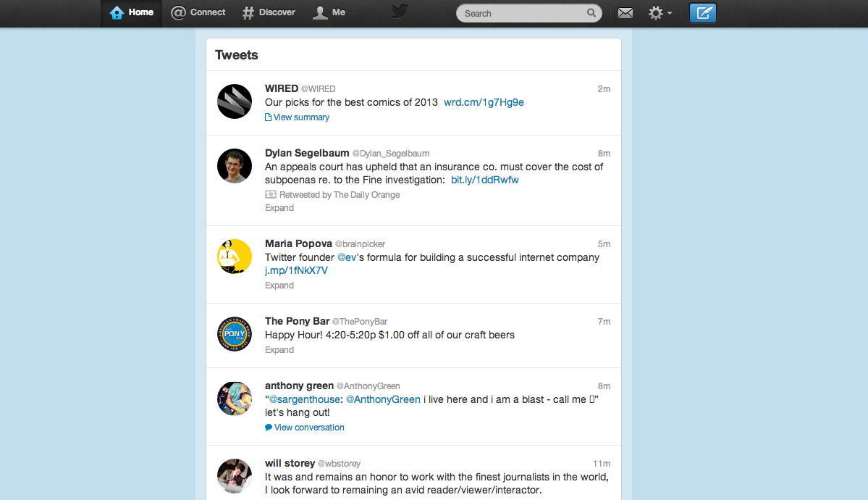The image size is (868, 500).
Task: Click The Pony Bar account name
Action: [x=298, y=322]
